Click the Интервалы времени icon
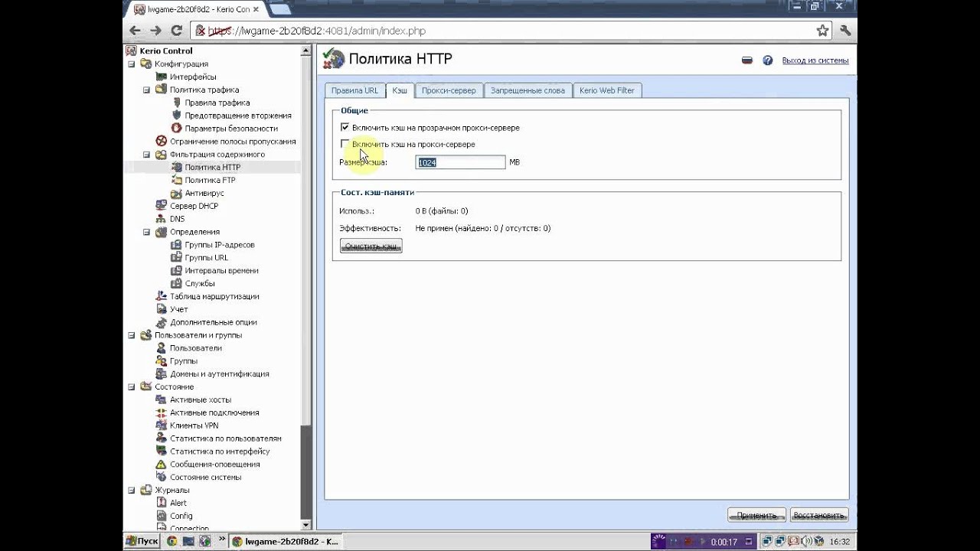This screenshot has width=980, height=551. click(176, 270)
